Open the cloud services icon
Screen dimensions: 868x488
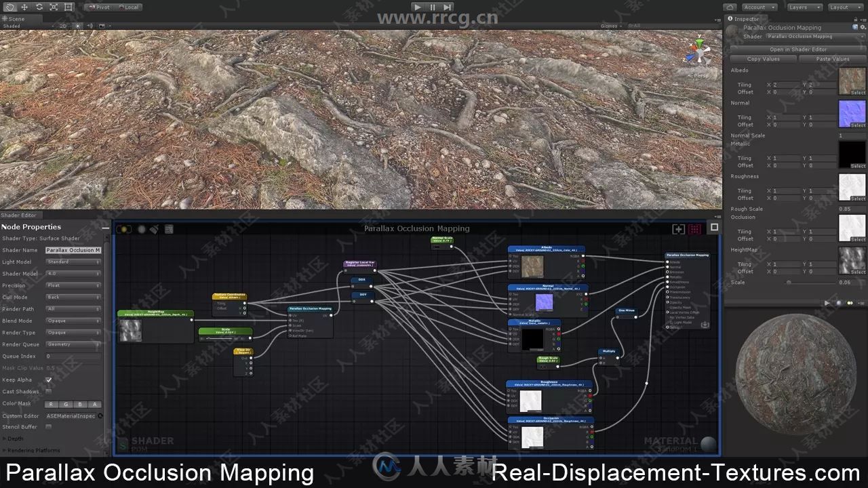pos(730,7)
